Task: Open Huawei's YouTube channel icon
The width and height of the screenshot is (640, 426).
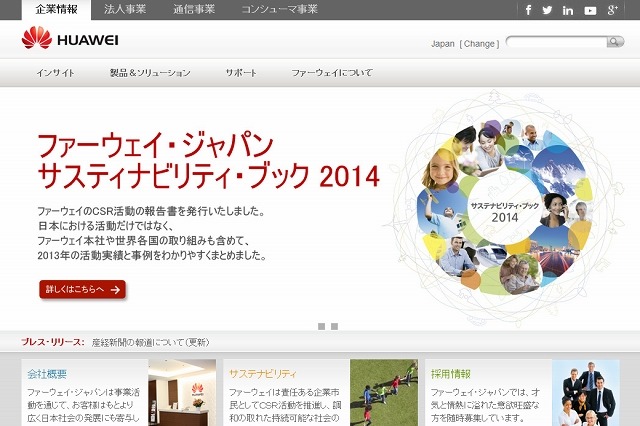Action: coord(590,11)
